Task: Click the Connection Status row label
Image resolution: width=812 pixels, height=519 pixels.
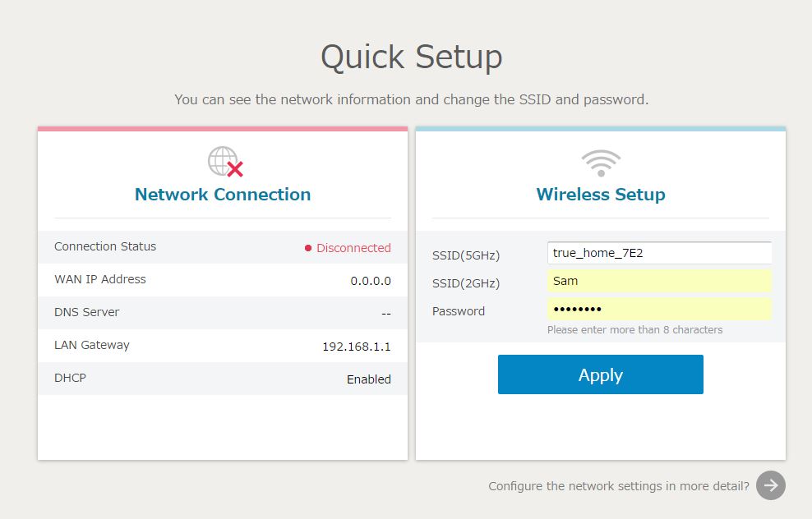Action: (105, 246)
